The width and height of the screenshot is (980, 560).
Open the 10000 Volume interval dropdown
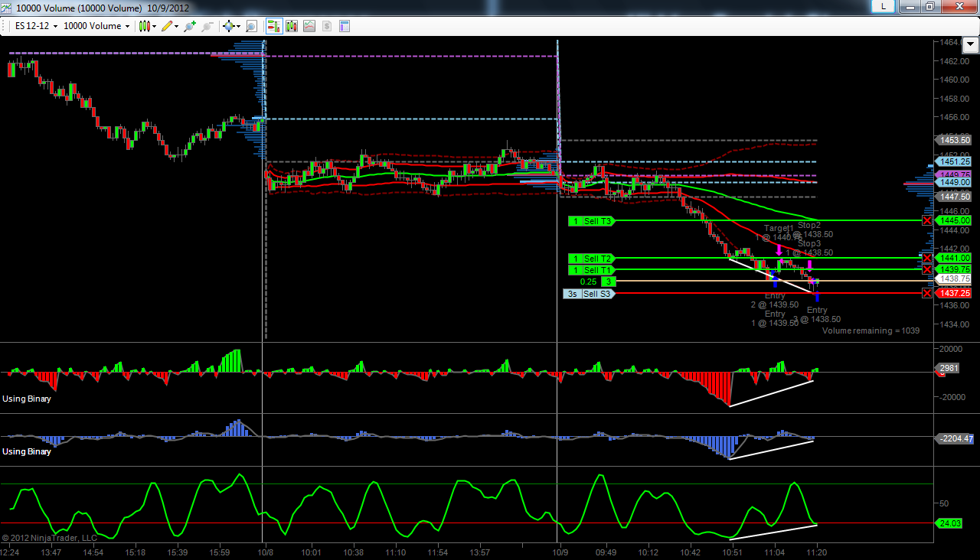pyautogui.click(x=96, y=26)
